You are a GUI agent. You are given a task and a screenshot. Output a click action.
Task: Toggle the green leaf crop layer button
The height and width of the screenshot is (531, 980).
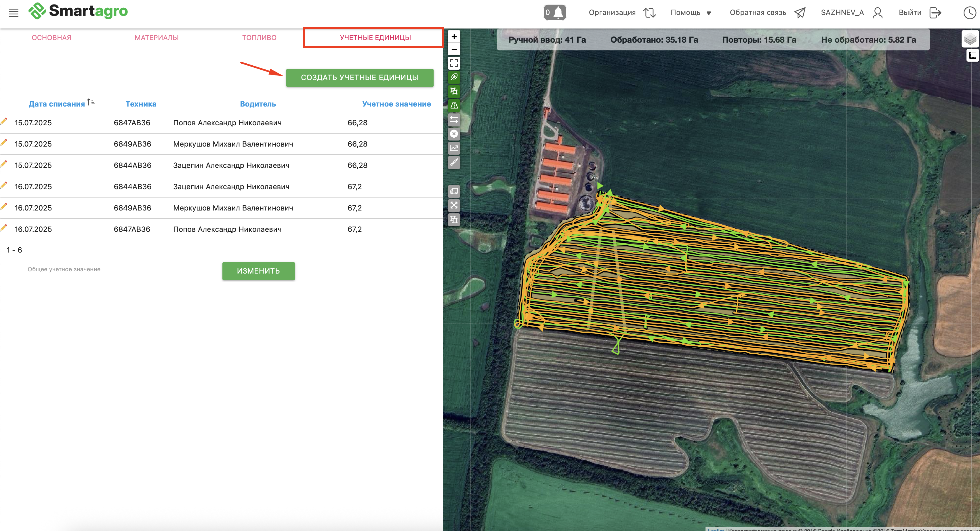tap(454, 77)
